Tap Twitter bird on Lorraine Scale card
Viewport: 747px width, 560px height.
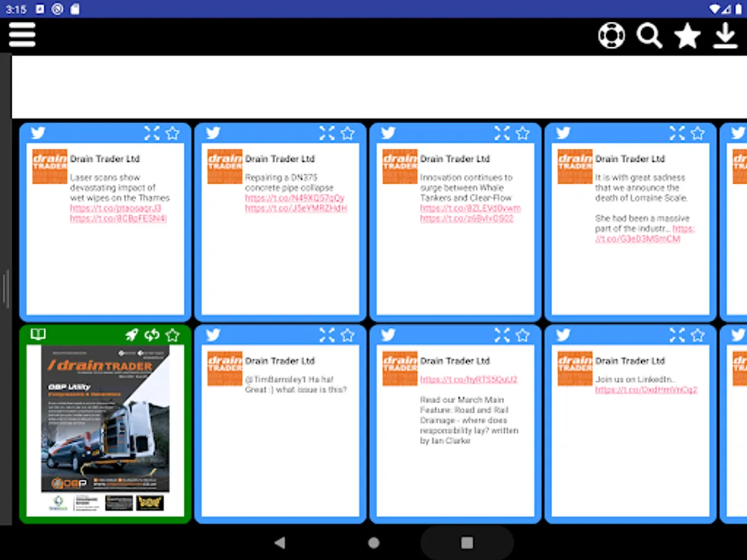563,133
